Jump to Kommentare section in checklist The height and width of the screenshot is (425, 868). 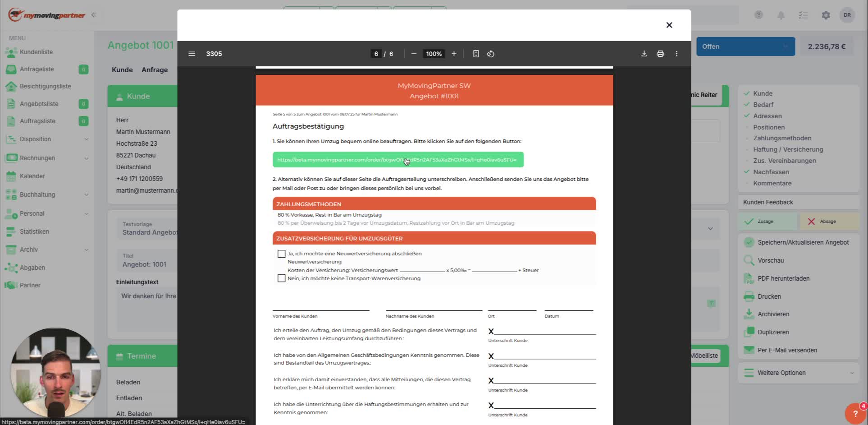click(x=772, y=183)
